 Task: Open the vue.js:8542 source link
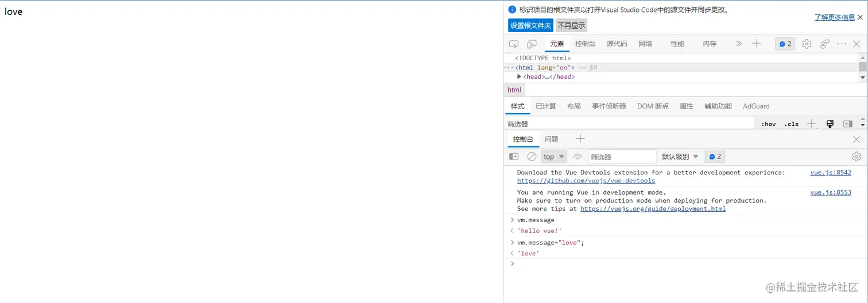pos(831,173)
